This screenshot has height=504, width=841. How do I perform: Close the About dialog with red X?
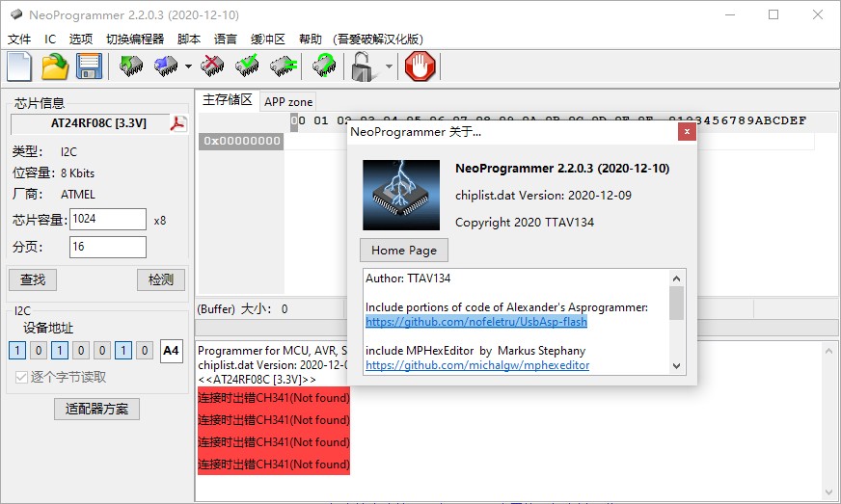687,131
